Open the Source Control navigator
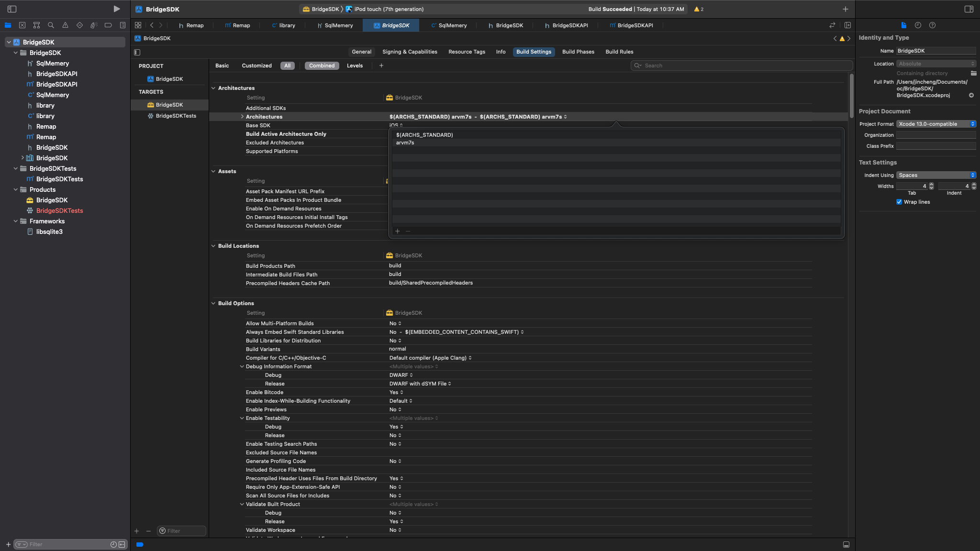The width and height of the screenshot is (980, 551). point(22,25)
